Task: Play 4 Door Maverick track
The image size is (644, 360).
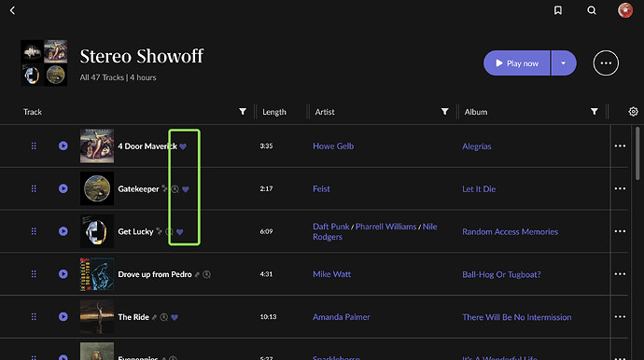Action: click(63, 145)
